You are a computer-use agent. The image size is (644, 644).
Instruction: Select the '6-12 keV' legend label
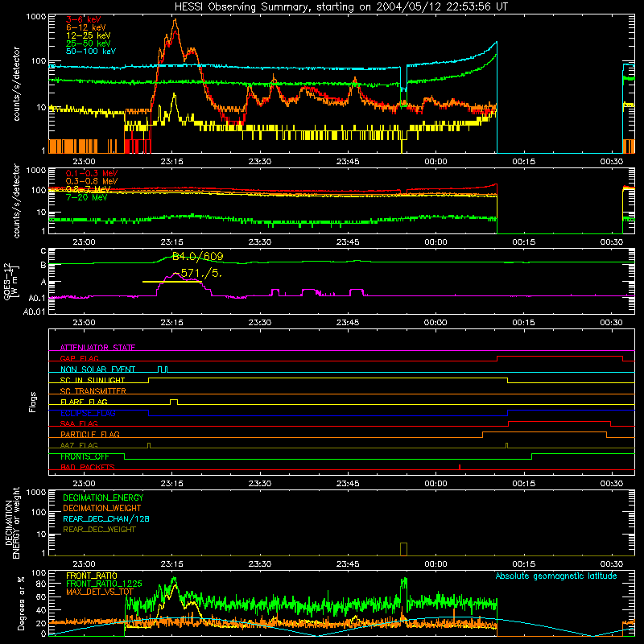click(85, 27)
